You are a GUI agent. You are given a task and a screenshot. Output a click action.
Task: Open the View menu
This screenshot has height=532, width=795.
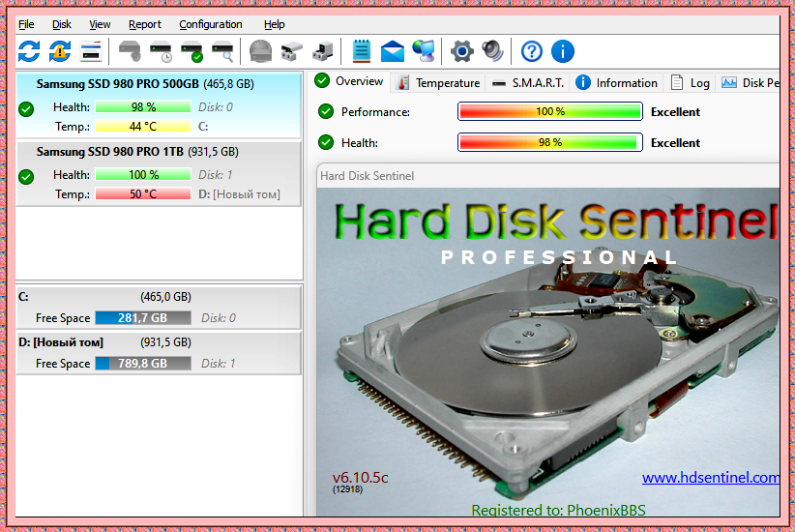100,24
